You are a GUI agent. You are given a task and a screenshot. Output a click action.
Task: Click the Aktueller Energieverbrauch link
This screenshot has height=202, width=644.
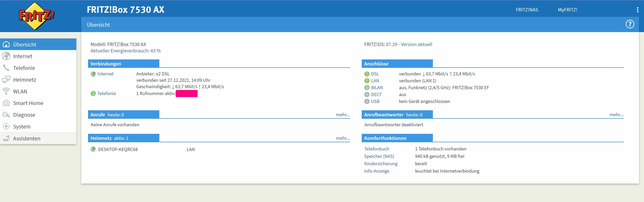pos(125,51)
